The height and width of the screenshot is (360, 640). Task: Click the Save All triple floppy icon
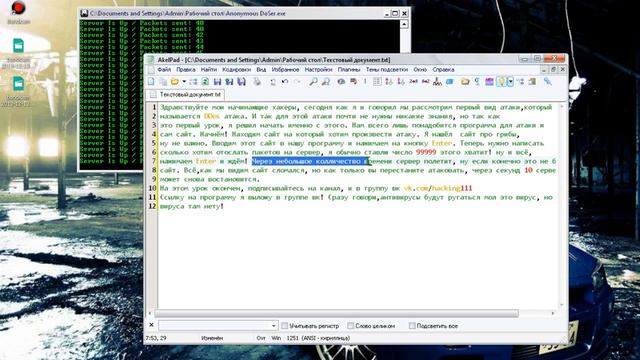[242, 82]
